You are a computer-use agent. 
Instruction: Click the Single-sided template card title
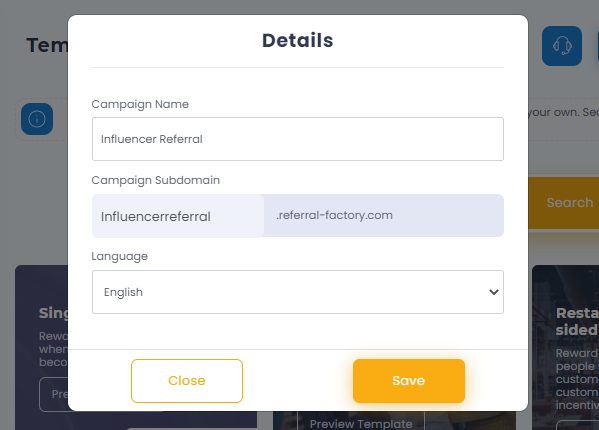click(x=53, y=313)
